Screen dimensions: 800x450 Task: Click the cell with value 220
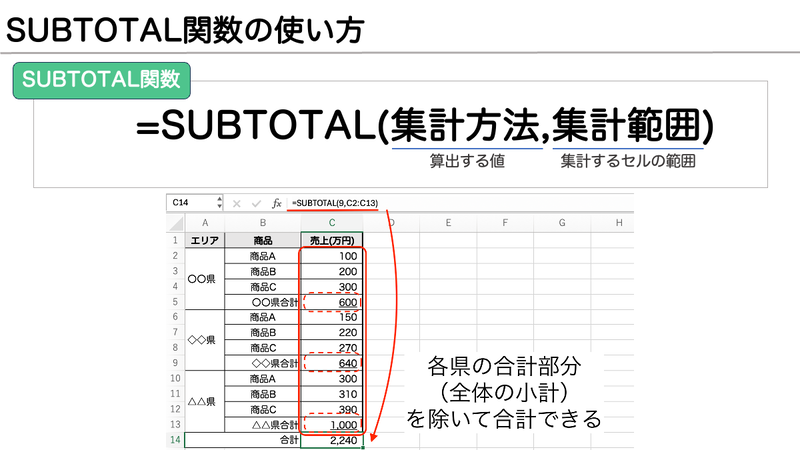click(x=332, y=333)
